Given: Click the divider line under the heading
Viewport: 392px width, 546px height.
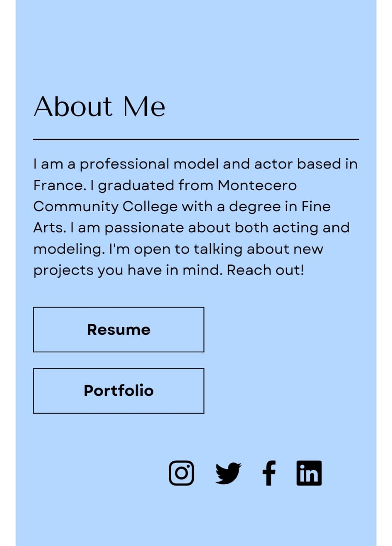Looking at the screenshot, I should (x=196, y=139).
